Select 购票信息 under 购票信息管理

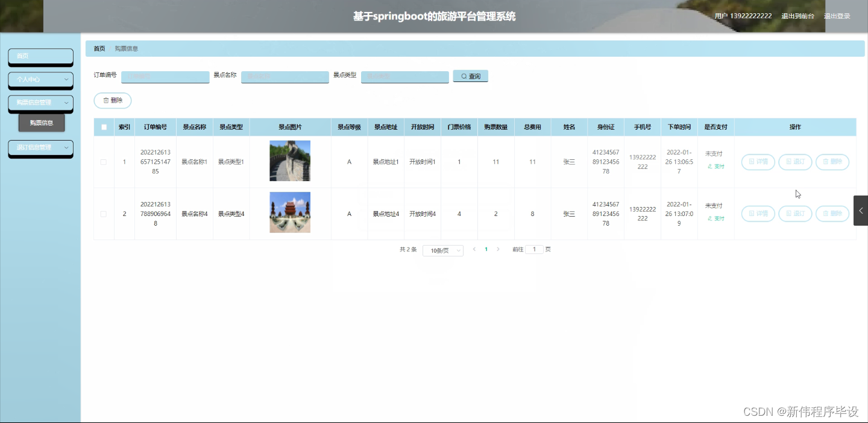pos(41,122)
